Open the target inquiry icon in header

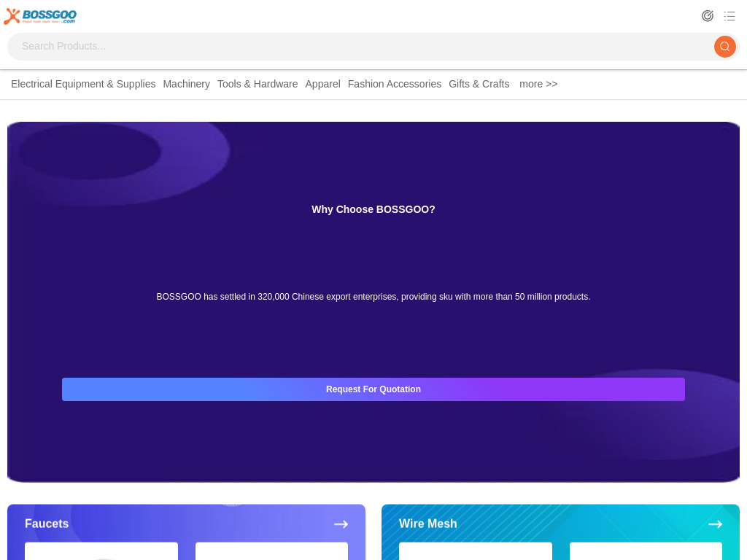(708, 16)
